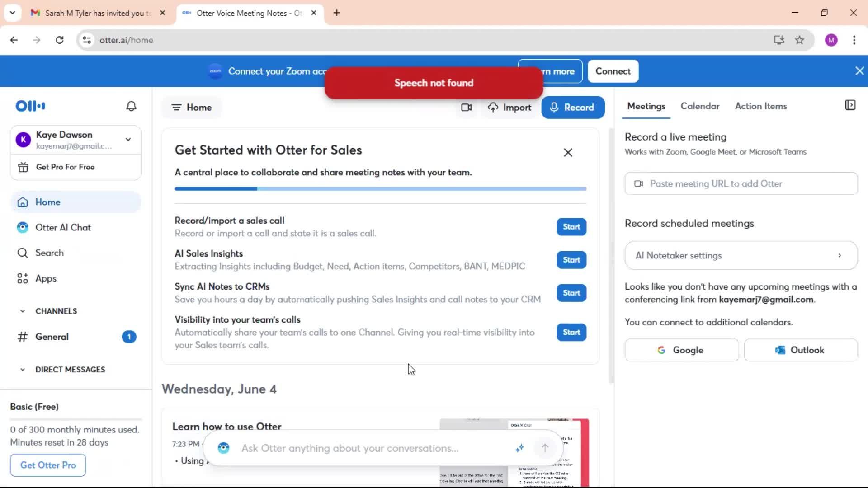Click the Paste meeting URL field
The height and width of the screenshot is (488, 868).
(x=741, y=184)
